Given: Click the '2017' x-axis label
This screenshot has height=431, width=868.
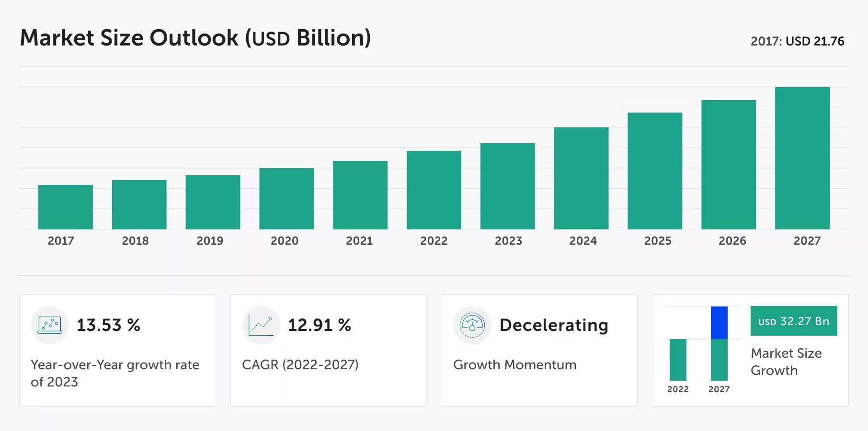Looking at the screenshot, I should coord(61,241).
